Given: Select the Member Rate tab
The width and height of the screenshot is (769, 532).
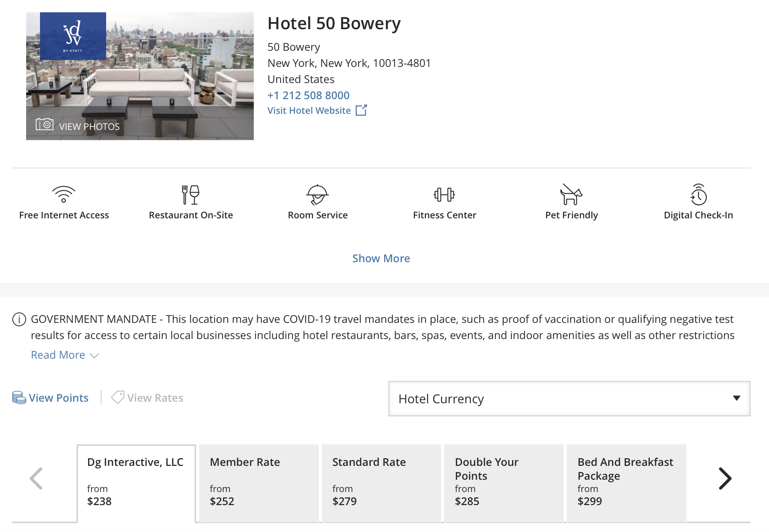Looking at the screenshot, I should (x=259, y=484).
